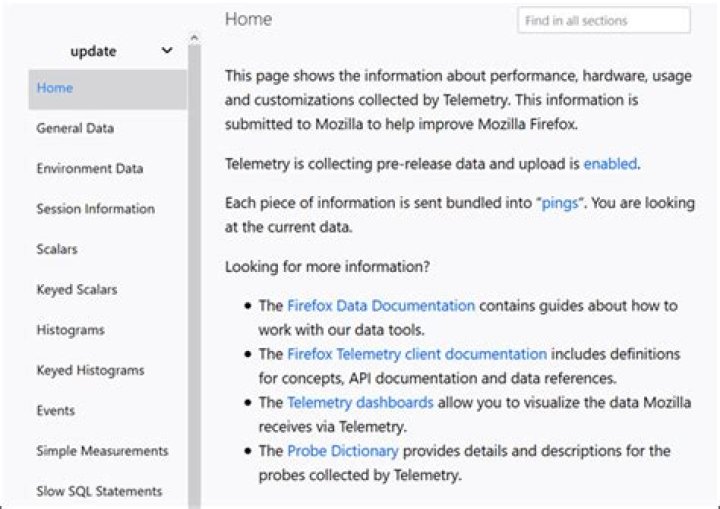Visit the Telemetry dashboards link
Viewport: 720px width, 509px height.
(360, 402)
